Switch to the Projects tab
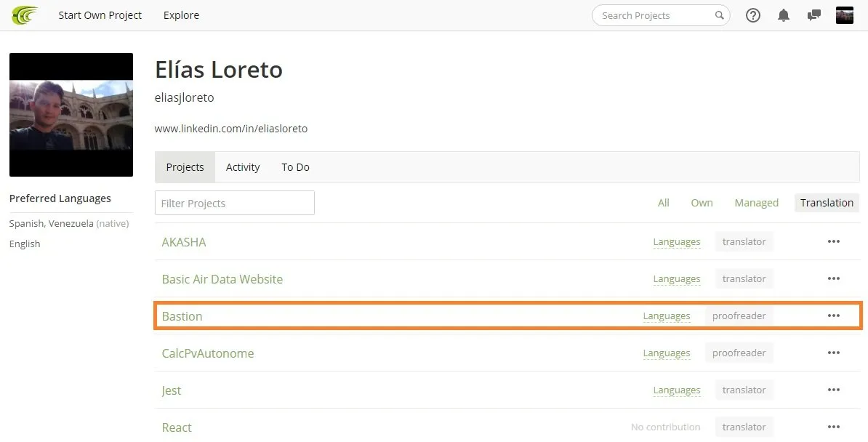868x442 pixels. click(x=185, y=167)
